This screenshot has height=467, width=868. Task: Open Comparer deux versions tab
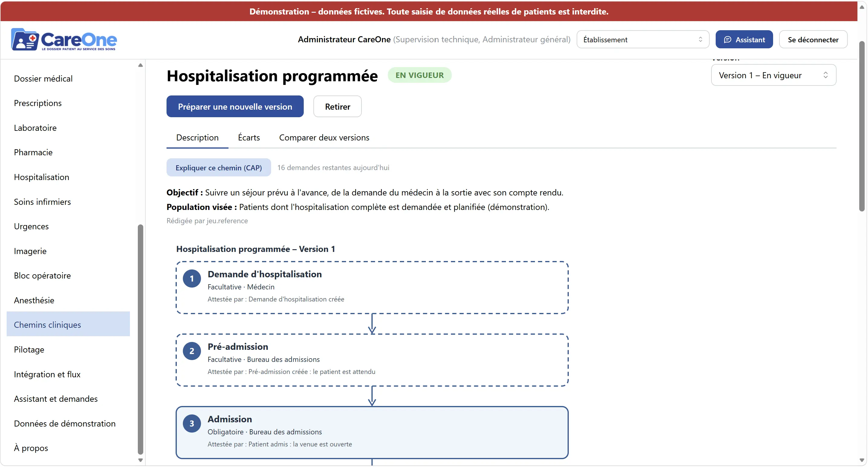(x=324, y=137)
